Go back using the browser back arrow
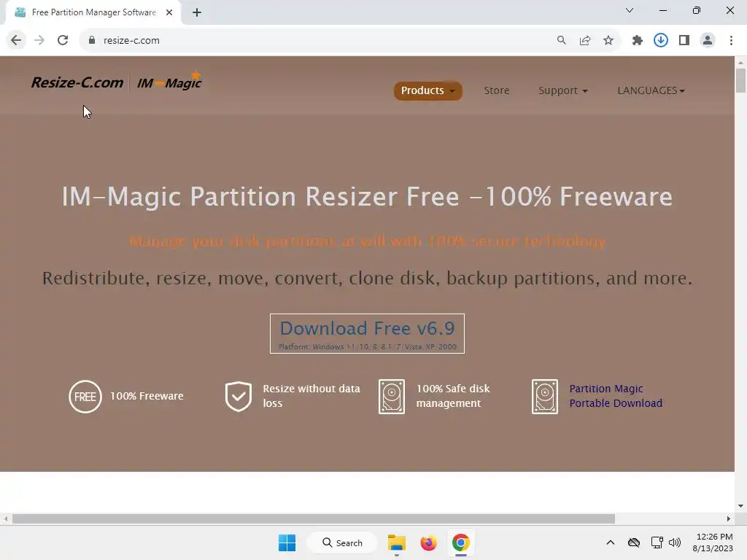Image resolution: width=747 pixels, height=560 pixels. 16,41
